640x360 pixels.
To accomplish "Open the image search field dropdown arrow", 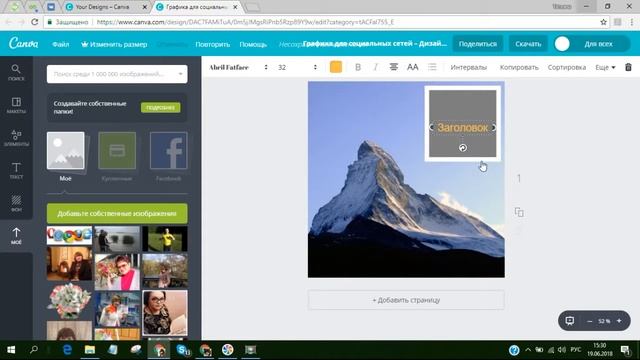I will (x=180, y=74).
